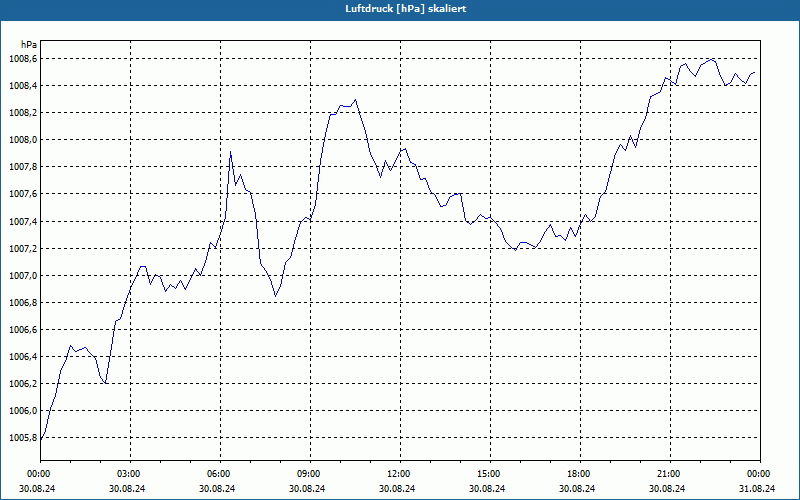Click the 1008,0 y-axis value
The image size is (800, 500).
[x=23, y=140]
